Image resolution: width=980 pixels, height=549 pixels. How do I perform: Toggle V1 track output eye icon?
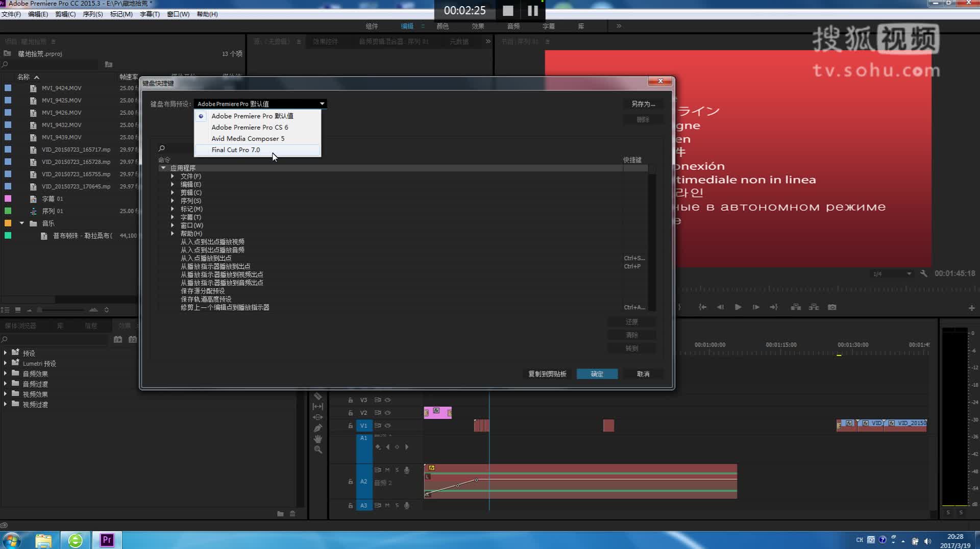388,426
